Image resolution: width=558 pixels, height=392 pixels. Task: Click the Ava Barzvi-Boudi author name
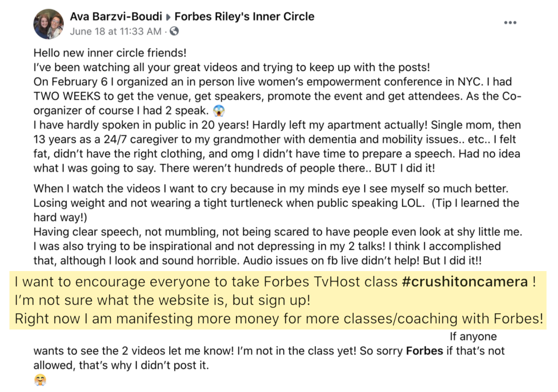(x=116, y=17)
